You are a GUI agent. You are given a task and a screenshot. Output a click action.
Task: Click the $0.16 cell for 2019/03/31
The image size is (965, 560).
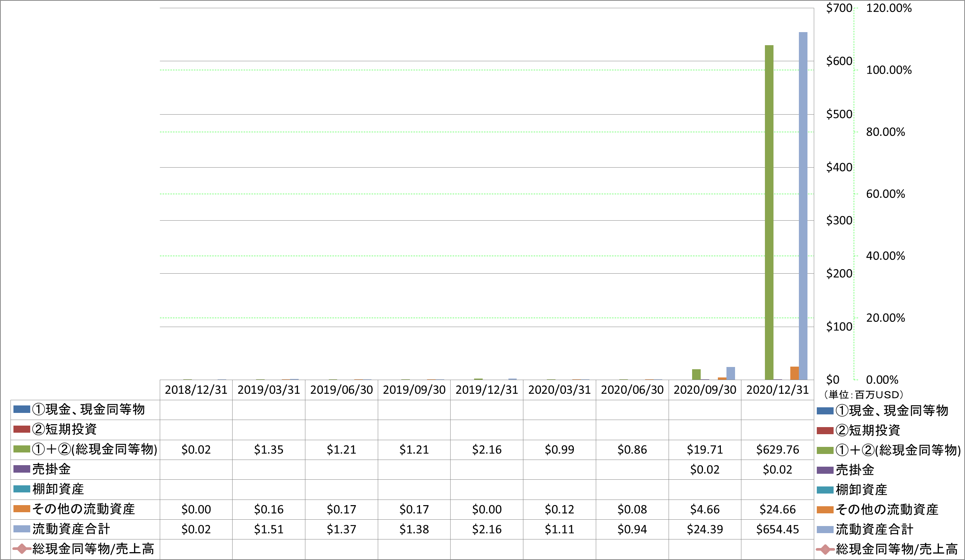point(269,510)
